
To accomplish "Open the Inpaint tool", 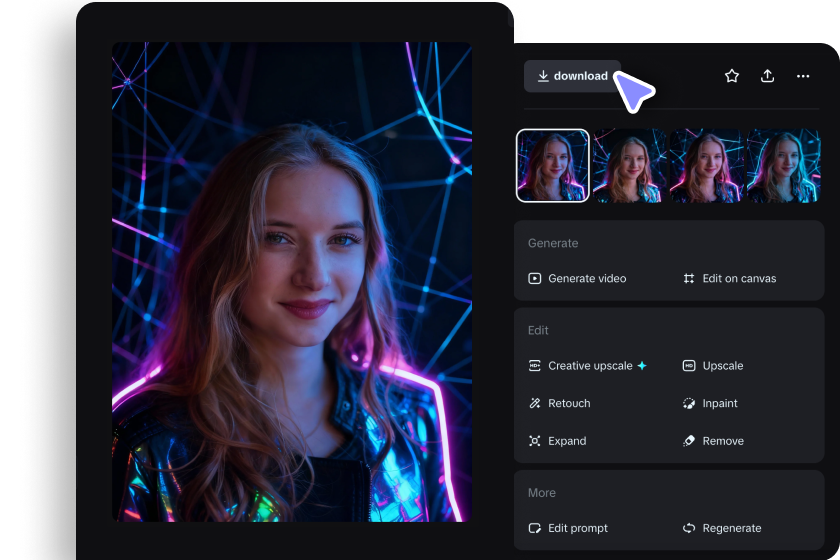I will coord(710,404).
